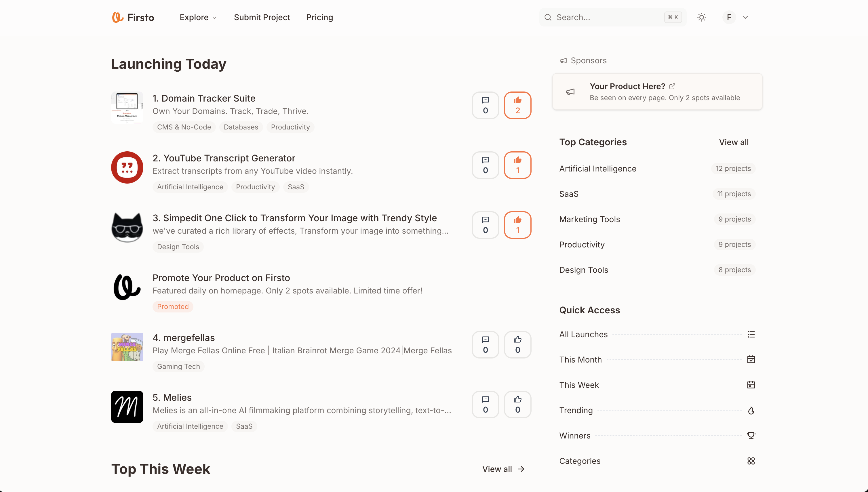Open the user account dropdown chevron
The width and height of the screenshot is (868, 492).
745,17
